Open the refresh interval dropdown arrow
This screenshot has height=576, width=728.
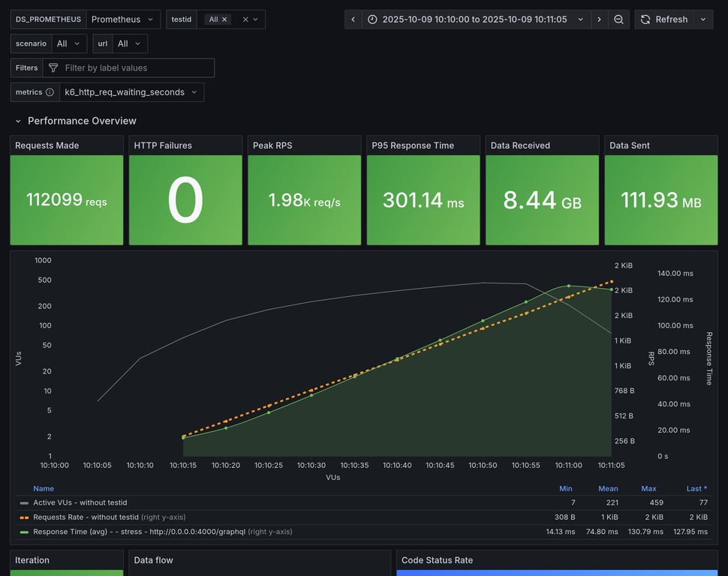[x=703, y=19]
